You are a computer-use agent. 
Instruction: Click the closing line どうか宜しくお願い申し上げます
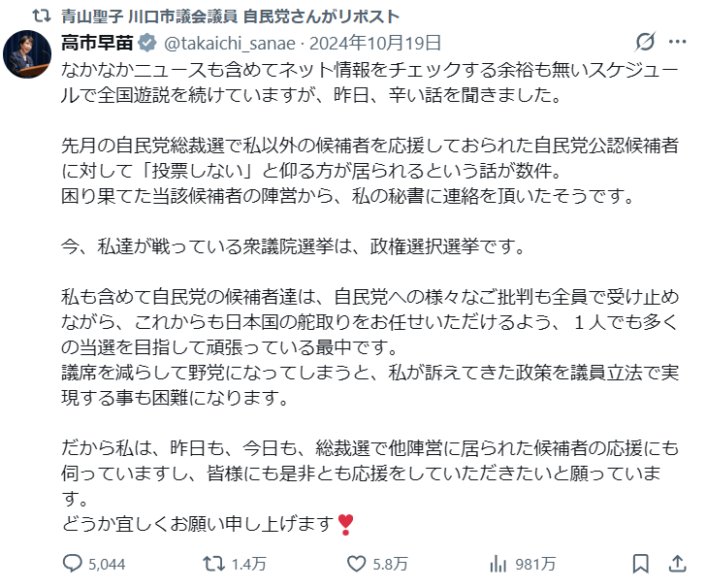(x=198, y=525)
